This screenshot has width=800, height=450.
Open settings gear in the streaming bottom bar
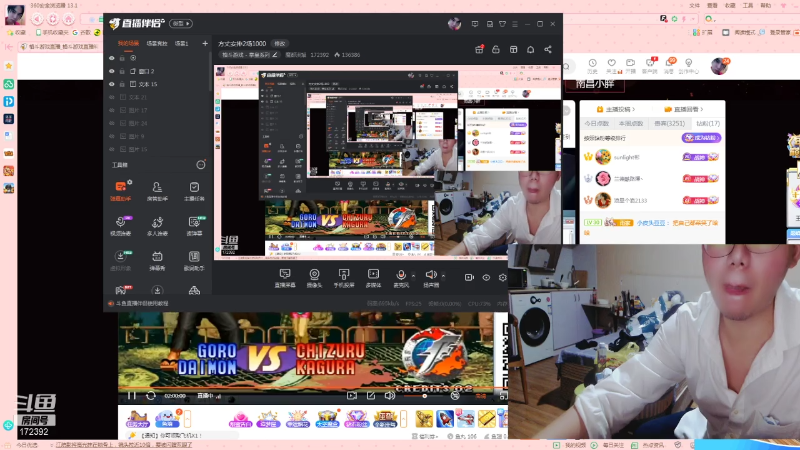503,277
